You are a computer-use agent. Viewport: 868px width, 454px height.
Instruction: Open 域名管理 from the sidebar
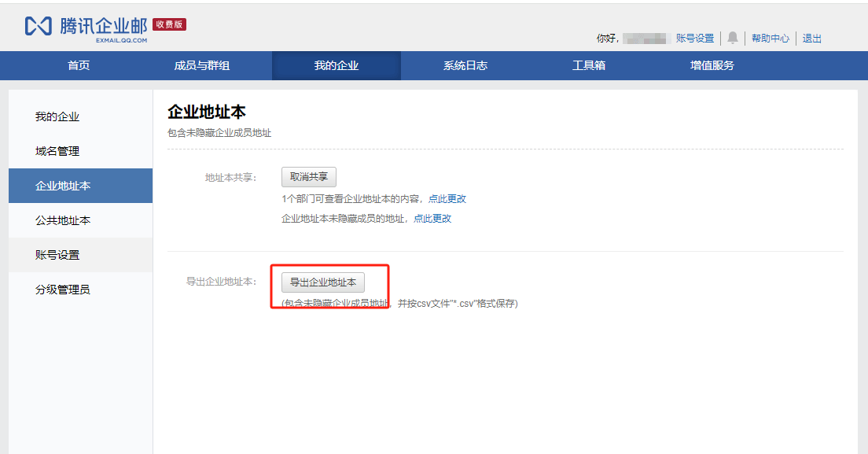(x=57, y=151)
